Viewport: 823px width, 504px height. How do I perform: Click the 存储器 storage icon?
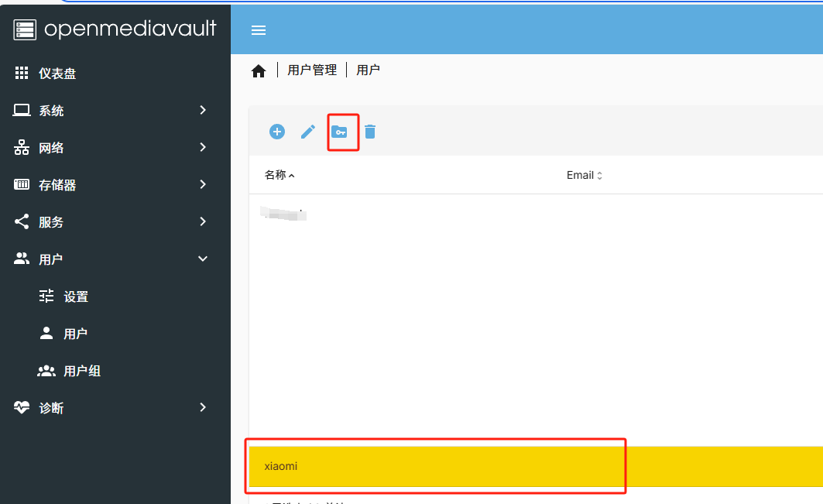click(x=22, y=184)
